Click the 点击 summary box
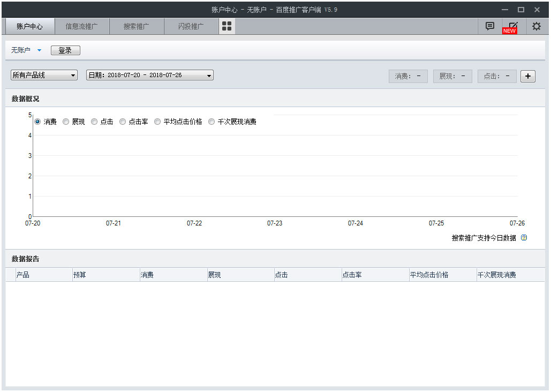The image size is (551, 392). click(x=497, y=76)
